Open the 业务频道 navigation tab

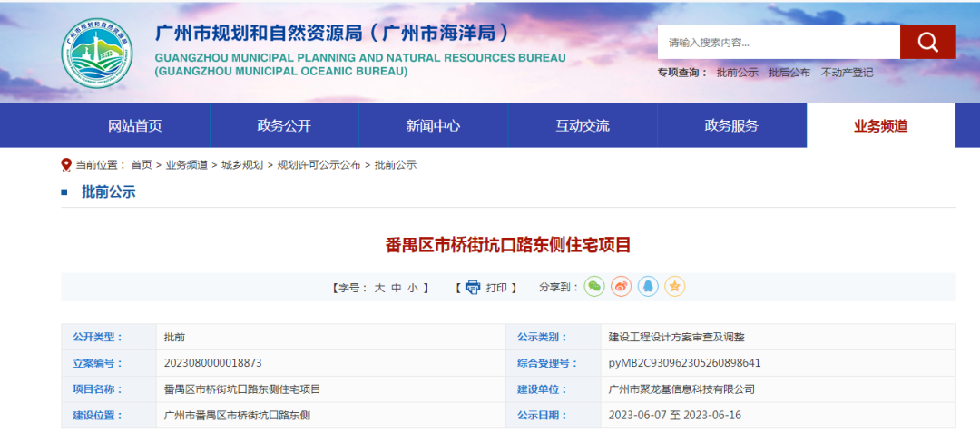(880, 125)
